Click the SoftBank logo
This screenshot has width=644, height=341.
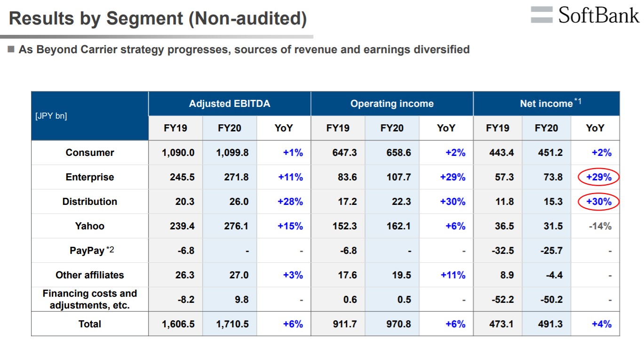[585, 15]
